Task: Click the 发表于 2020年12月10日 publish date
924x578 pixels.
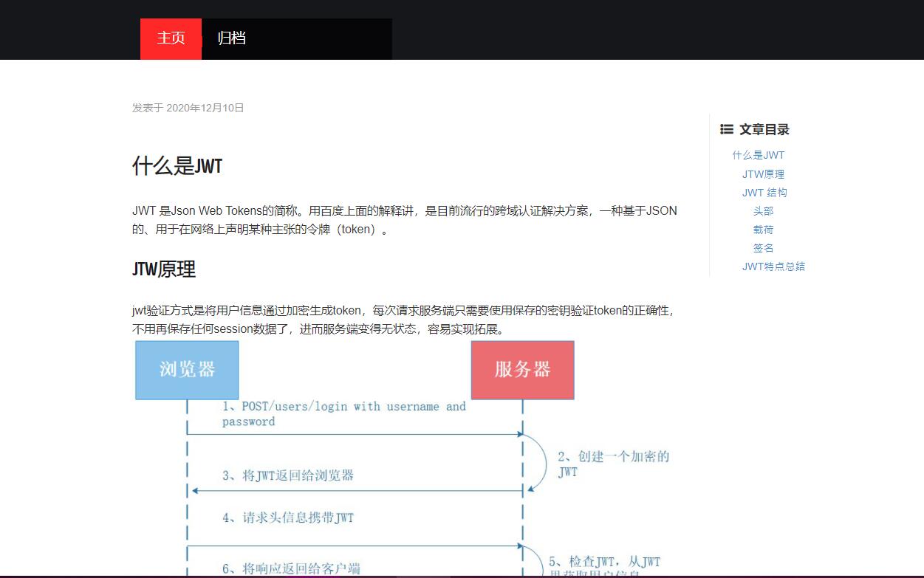Action: click(188, 108)
